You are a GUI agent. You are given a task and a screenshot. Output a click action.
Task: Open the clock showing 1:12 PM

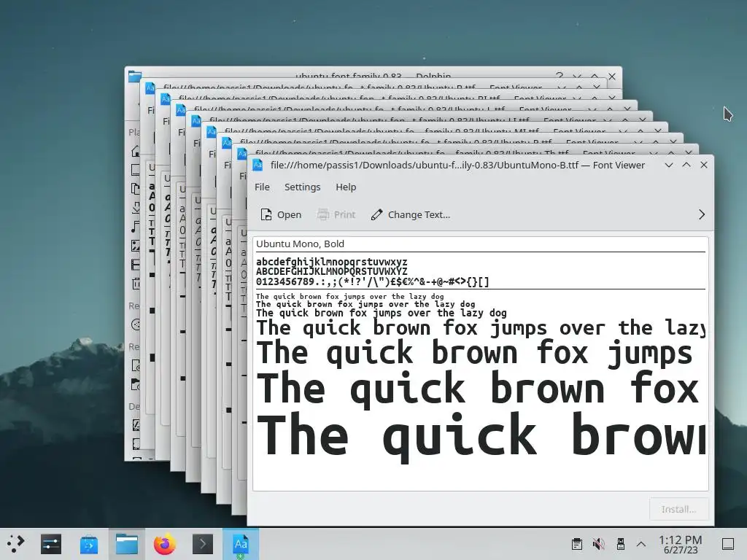(x=680, y=544)
